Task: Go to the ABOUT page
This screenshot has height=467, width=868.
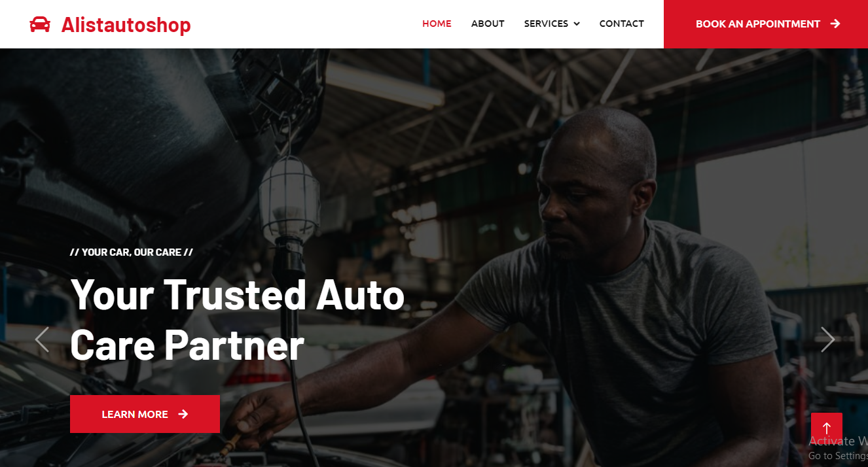Action: [488, 24]
